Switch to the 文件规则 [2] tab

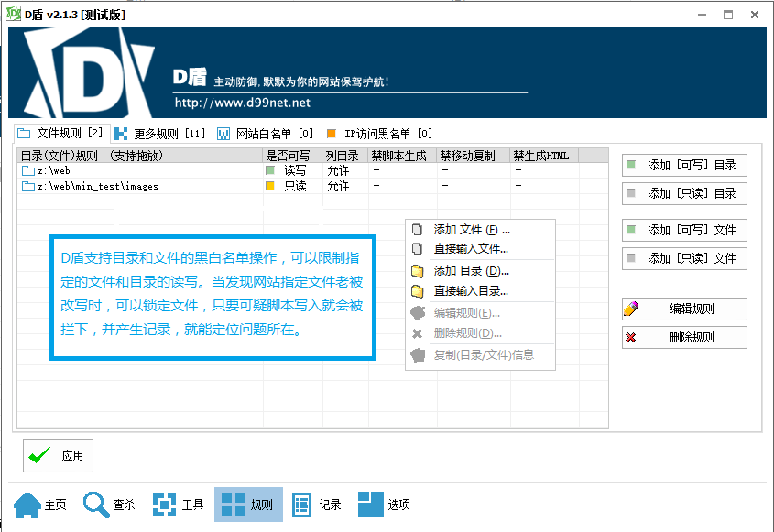tap(60, 134)
